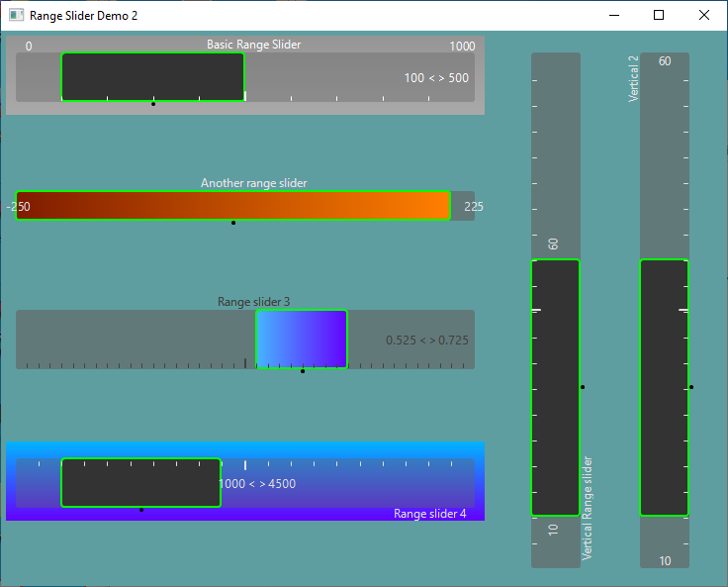Click the black dot marker beside Vertical 2 slider
Screen dimensions: 728x587
coord(691,387)
